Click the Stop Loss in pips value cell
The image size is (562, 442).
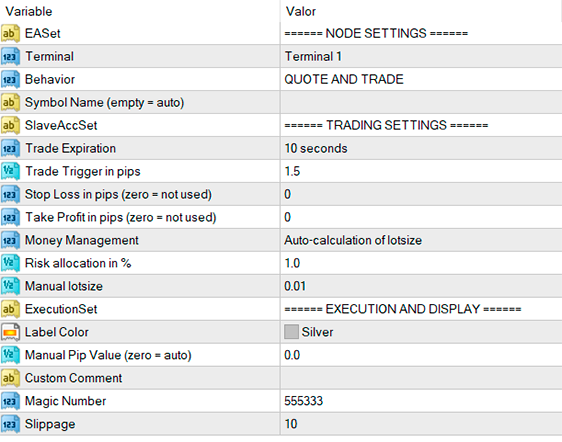tap(421, 194)
